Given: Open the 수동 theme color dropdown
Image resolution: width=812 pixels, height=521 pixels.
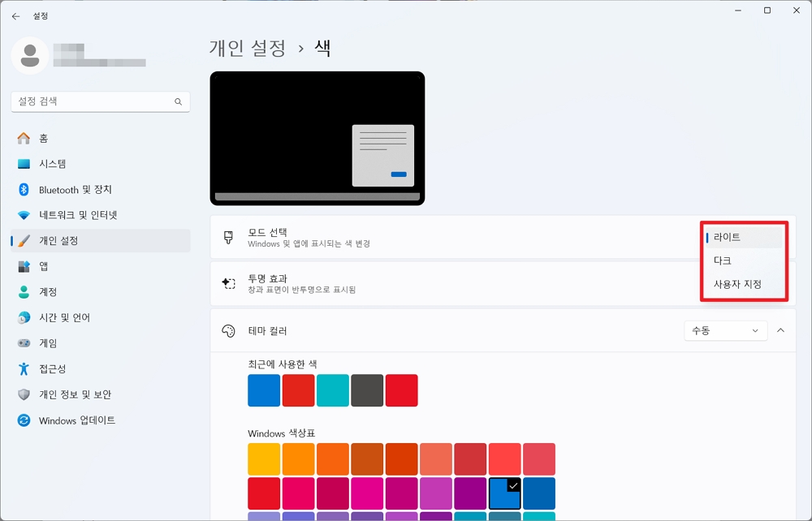Looking at the screenshot, I should [725, 330].
